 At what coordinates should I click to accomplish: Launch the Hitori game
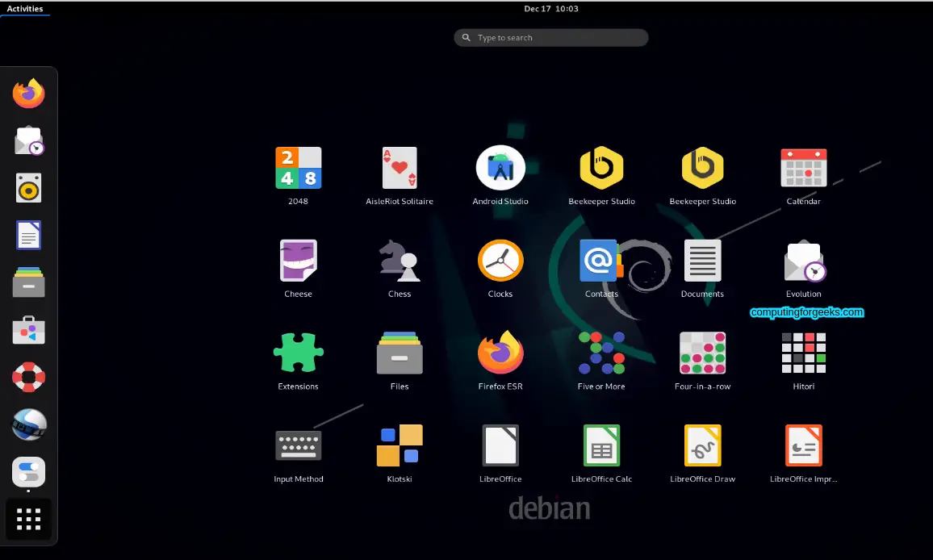coord(803,353)
